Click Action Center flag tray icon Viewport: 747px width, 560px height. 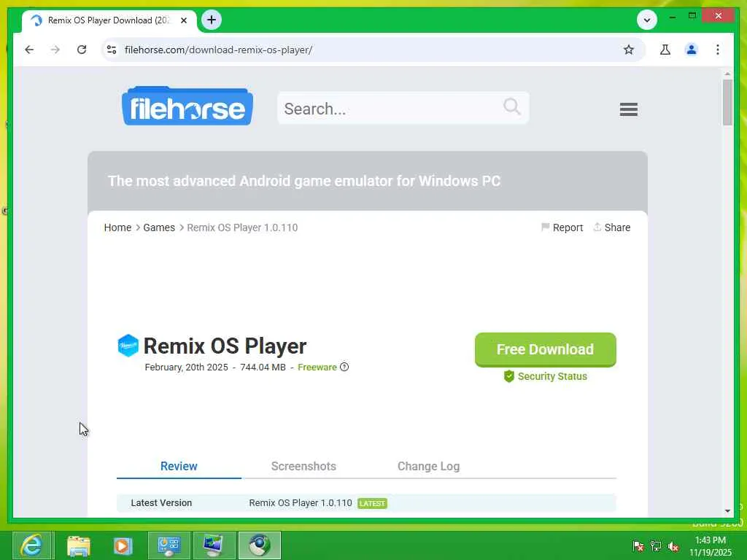638,546
